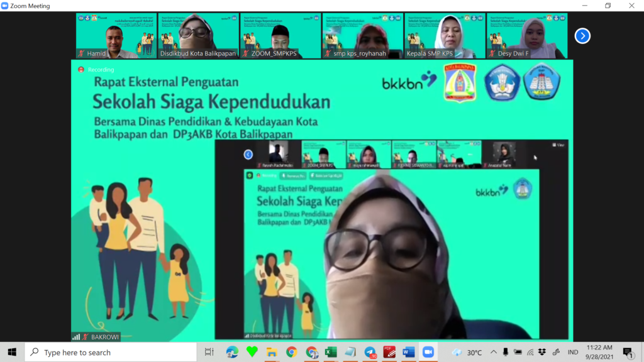644x362 pixels.
Task: Open the green heart app on taskbar
Action: [x=252, y=352]
